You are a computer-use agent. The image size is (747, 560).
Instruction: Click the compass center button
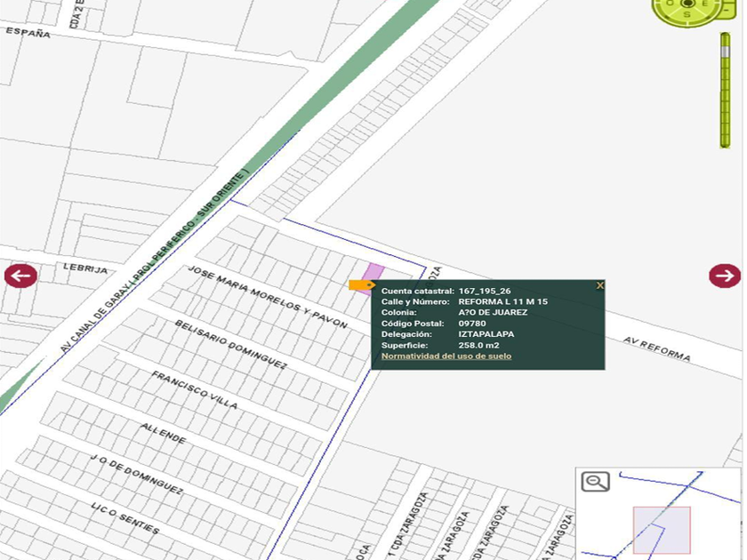687,3
